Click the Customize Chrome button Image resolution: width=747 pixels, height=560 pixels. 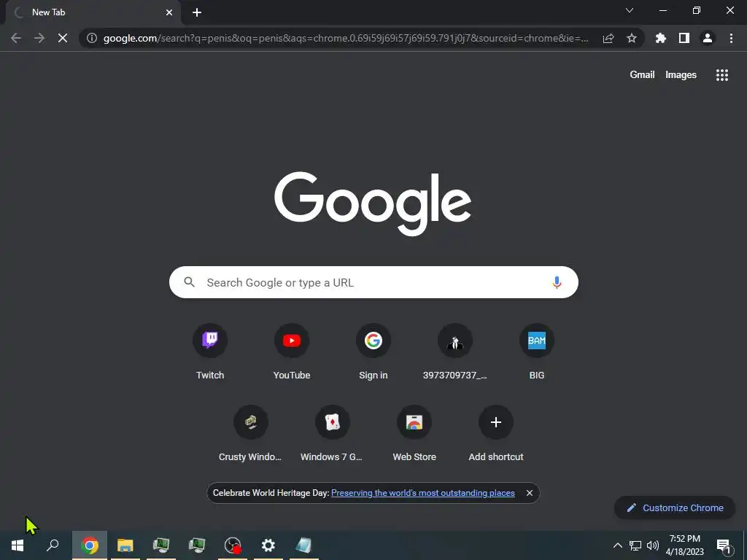(675, 507)
